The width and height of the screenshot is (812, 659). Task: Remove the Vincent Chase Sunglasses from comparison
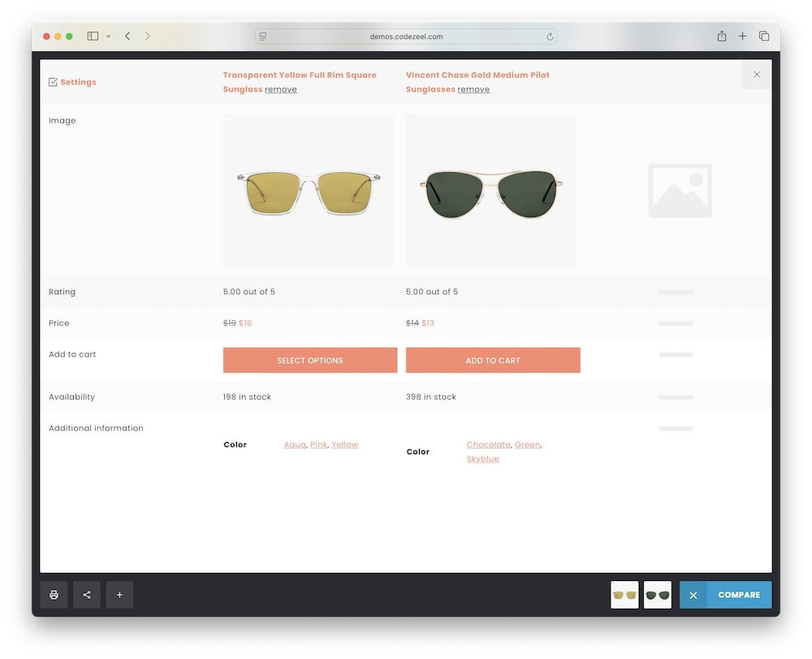[473, 89]
